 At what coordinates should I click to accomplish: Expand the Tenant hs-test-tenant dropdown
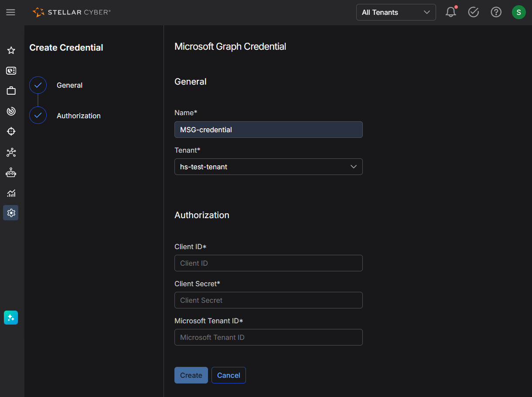click(269, 167)
